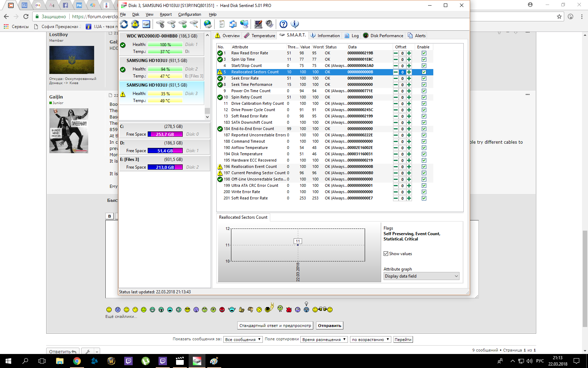
Task: Click the globe with disk toolbar icon
Action: click(x=208, y=24)
